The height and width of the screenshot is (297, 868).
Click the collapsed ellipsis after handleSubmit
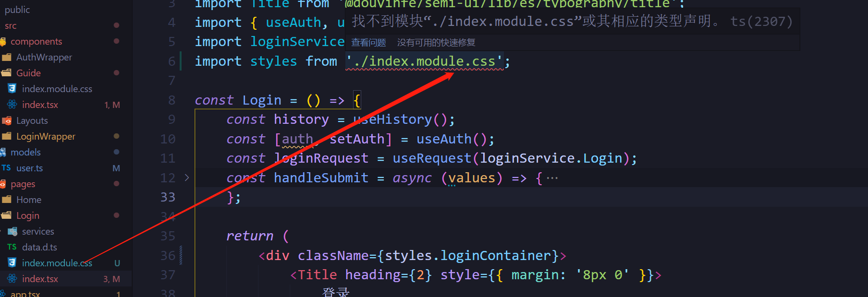552,178
